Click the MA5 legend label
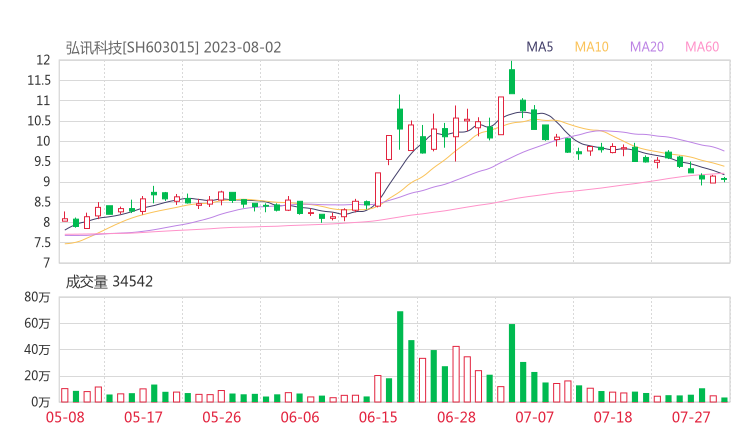 [x=539, y=47]
